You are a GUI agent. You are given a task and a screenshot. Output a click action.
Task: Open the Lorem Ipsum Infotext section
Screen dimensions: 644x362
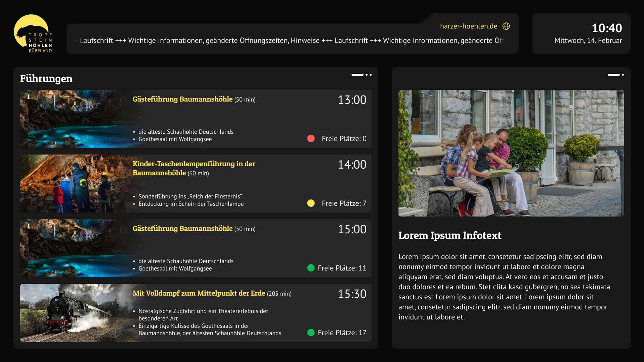point(449,235)
